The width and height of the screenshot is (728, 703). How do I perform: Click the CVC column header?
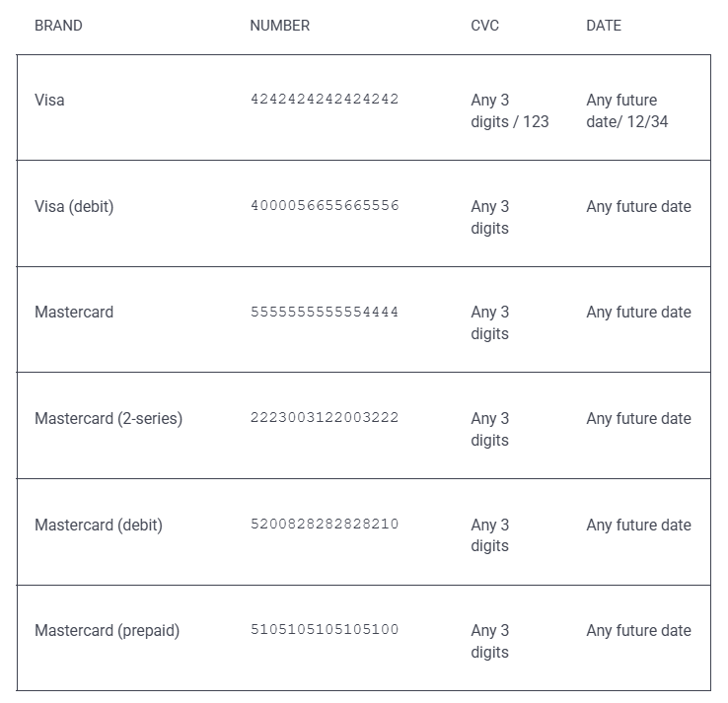click(484, 26)
